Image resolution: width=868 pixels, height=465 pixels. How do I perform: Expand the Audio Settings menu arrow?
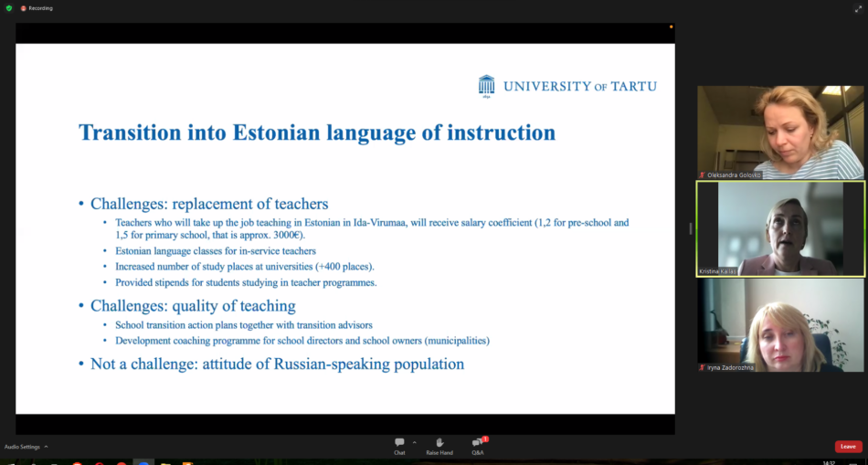tap(46, 447)
